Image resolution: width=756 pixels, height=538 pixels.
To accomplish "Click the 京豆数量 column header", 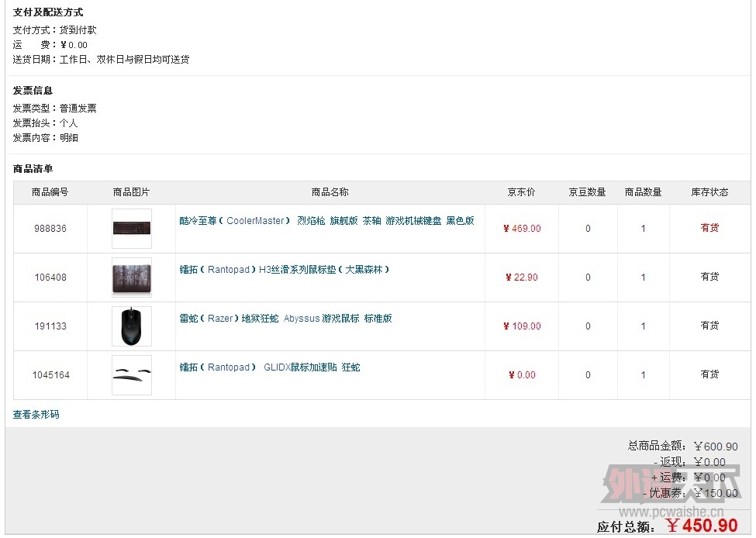I will click(587, 192).
